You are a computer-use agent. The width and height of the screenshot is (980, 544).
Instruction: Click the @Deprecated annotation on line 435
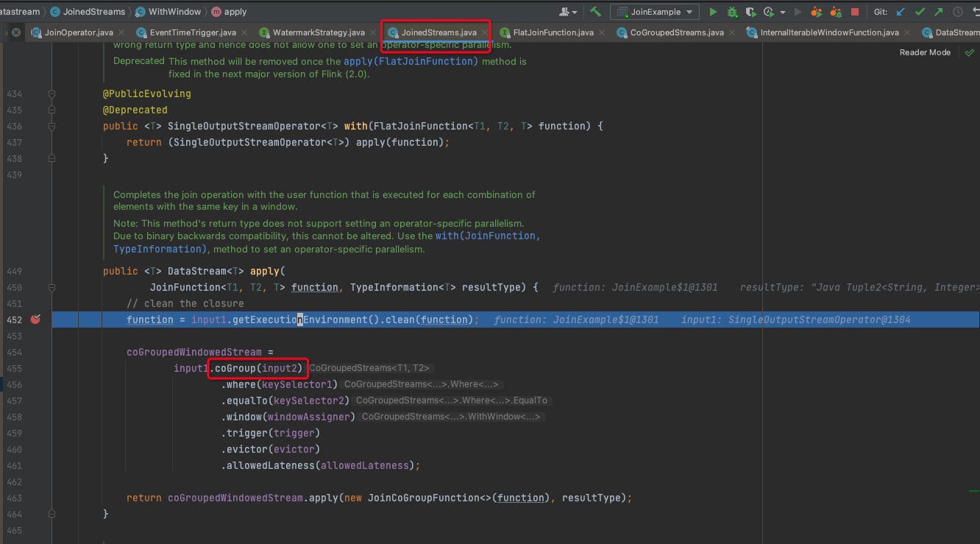[x=135, y=110]
